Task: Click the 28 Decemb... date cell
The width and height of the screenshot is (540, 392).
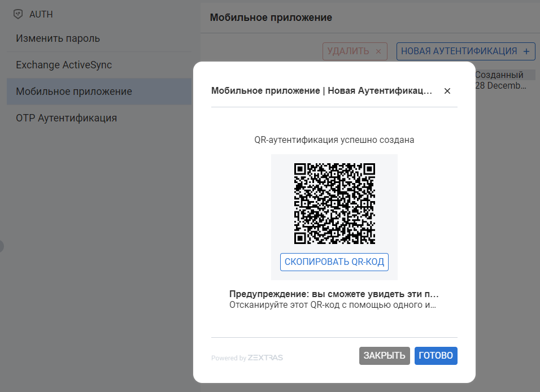Action: tap(500, 86)
